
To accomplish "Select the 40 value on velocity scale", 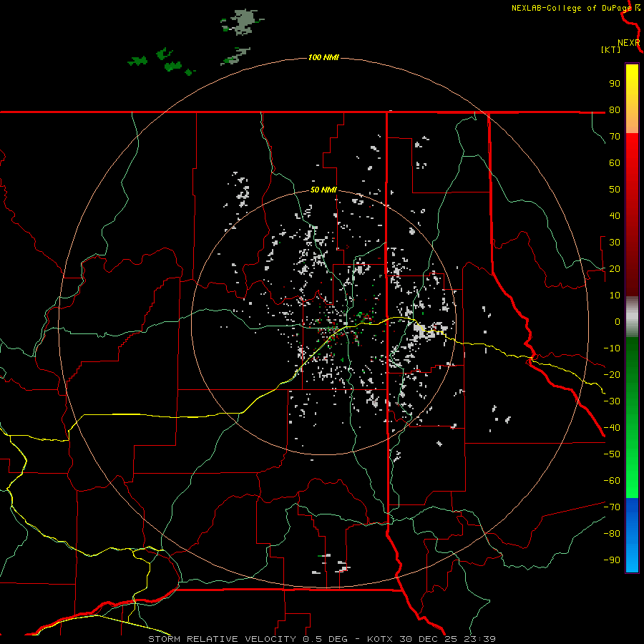I will click(x=615, y=216).
